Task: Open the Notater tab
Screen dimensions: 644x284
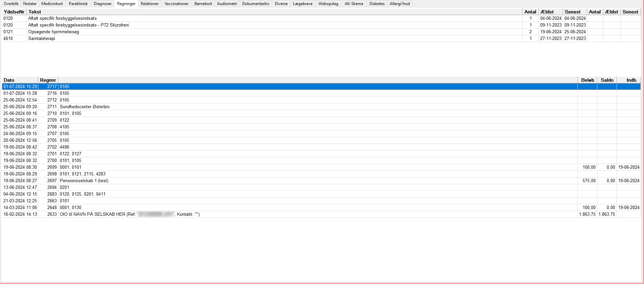Action: point(30,4)
